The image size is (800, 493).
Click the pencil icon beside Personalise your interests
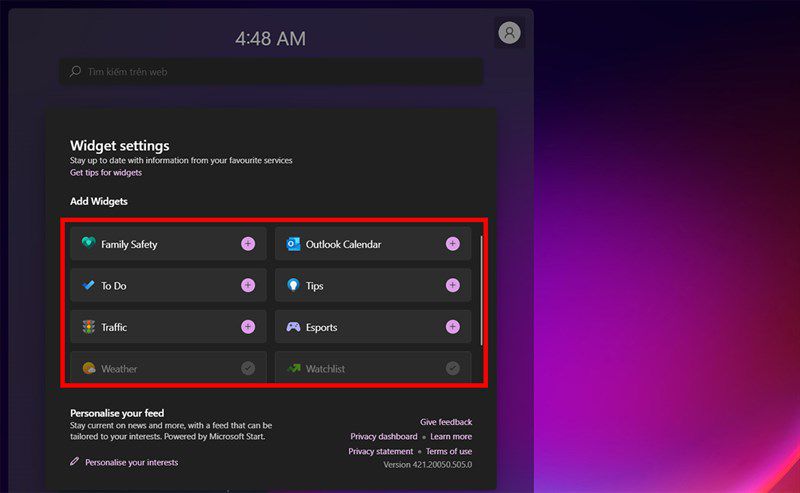pyautogui.click(x=74, y=461)
